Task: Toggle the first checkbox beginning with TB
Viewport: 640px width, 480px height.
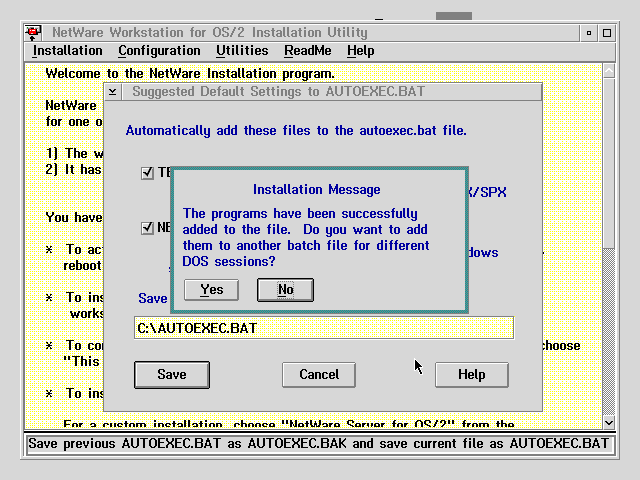Action: coord(147,173)
